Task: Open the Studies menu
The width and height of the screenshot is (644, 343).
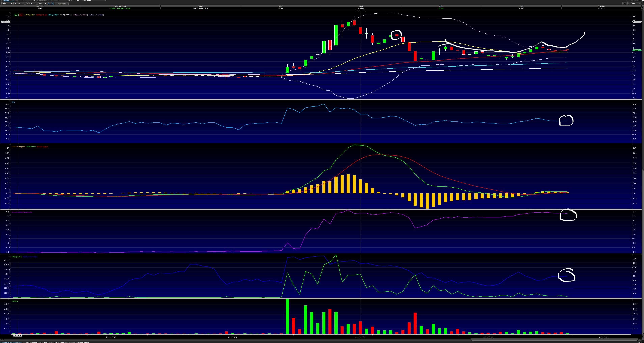Action: tap(30, 3)
